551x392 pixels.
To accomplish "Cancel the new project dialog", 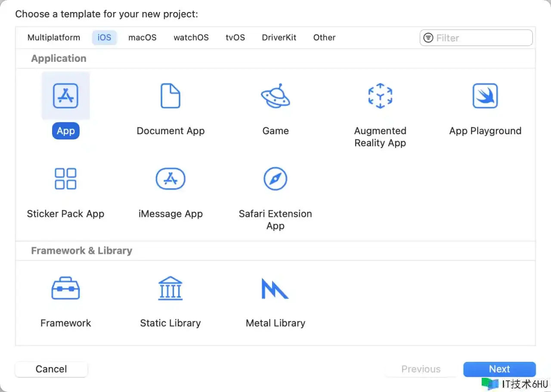I will [x=51, y=369].
